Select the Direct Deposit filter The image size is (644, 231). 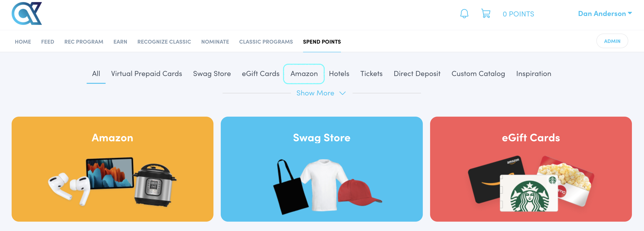(x=417, y=73)
